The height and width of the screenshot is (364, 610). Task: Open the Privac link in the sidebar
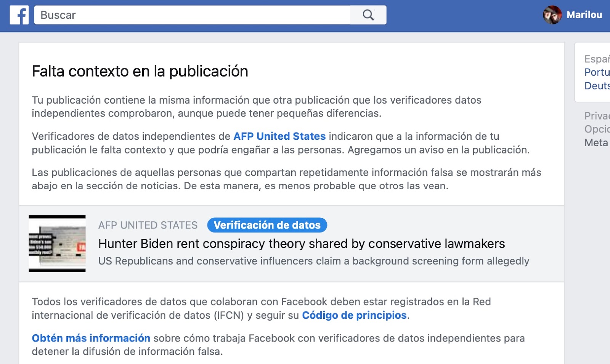click(597, 116)
